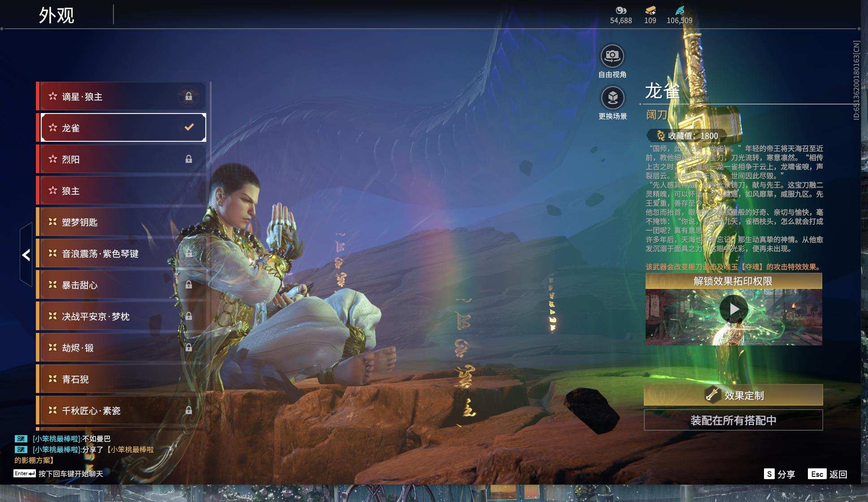
Task: Click the Enter chat prompt 按下回车键开始聊天
Action: (x=59, y=474)
